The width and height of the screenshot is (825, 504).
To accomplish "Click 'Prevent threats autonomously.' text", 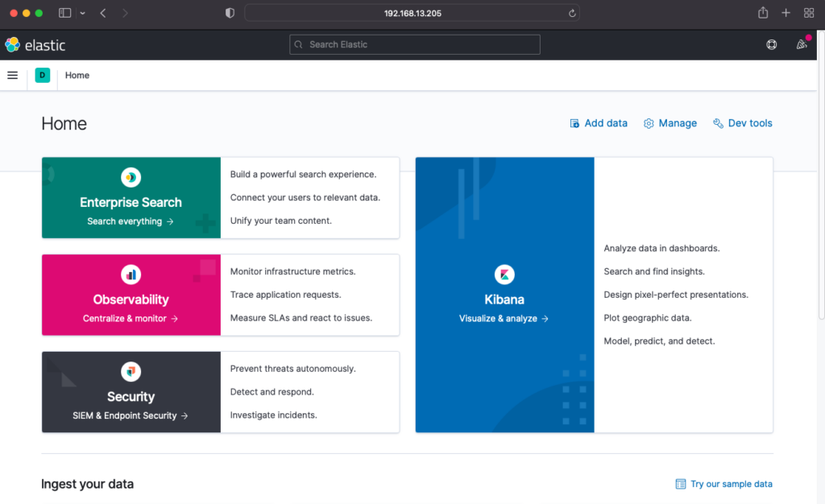I will 293,369.
